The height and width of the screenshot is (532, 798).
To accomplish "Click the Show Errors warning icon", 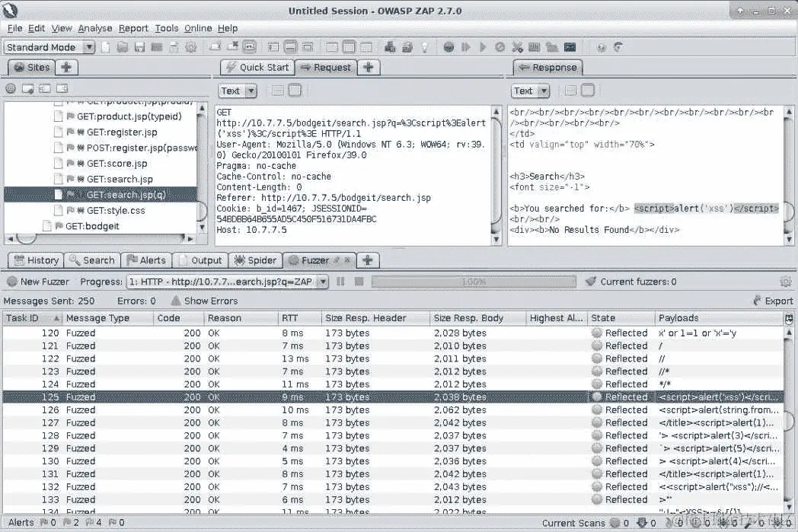I will (x=176, y=301).
